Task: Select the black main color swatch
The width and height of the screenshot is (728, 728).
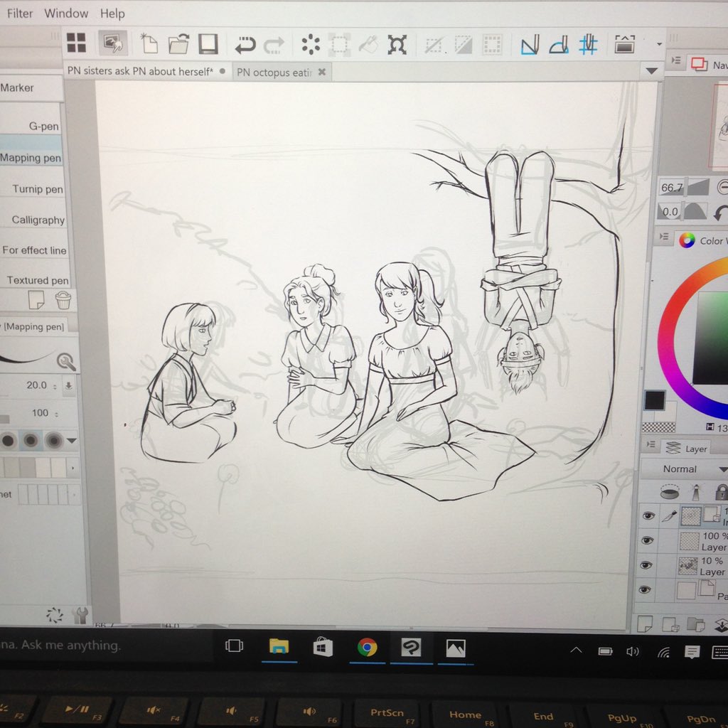Action: tap(654, 400)
